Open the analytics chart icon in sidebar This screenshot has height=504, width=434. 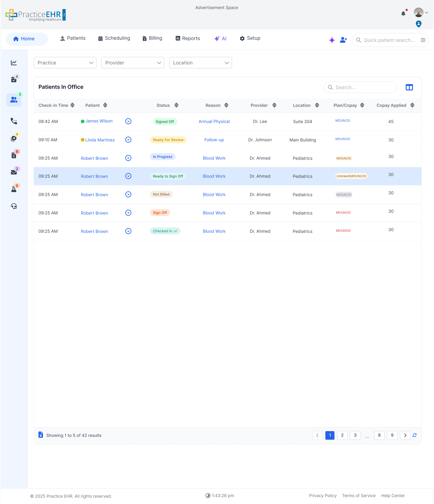pos(14,63)
